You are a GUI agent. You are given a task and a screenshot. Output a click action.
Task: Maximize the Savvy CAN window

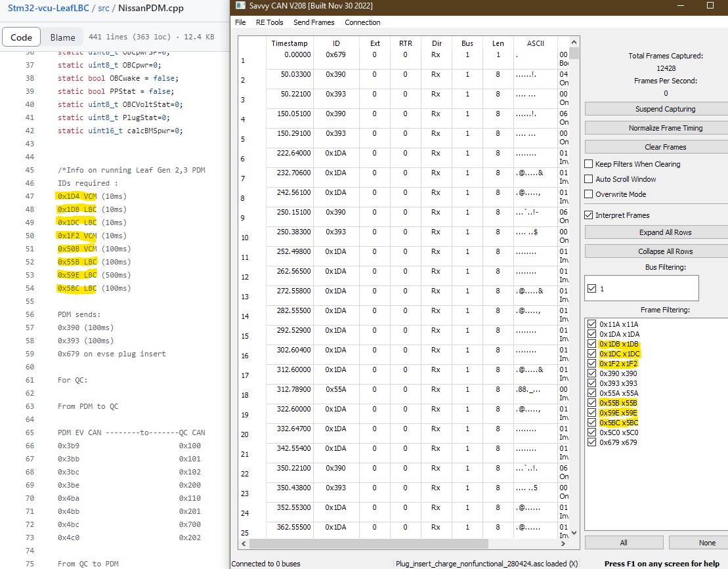pyautogui.click(x=710, y=5)
